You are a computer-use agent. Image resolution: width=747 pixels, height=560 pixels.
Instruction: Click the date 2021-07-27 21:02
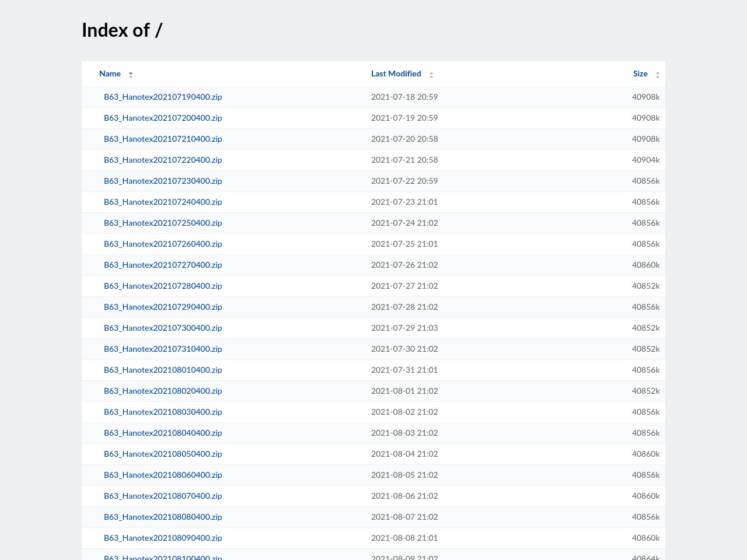coord(404,286)
